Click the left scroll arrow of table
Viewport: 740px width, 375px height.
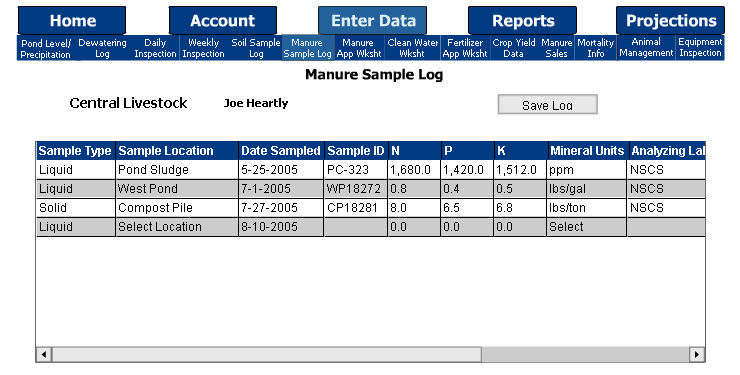point(44,354)
